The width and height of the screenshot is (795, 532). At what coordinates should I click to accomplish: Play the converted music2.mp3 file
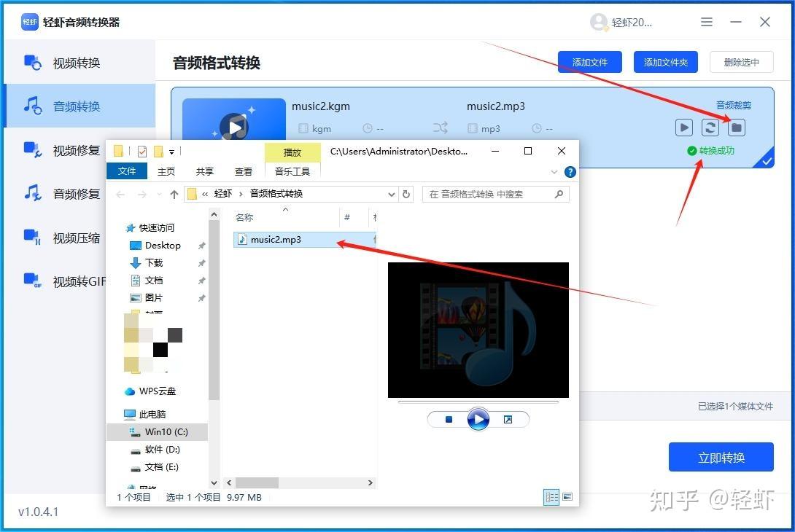click(x=683, y=127)
